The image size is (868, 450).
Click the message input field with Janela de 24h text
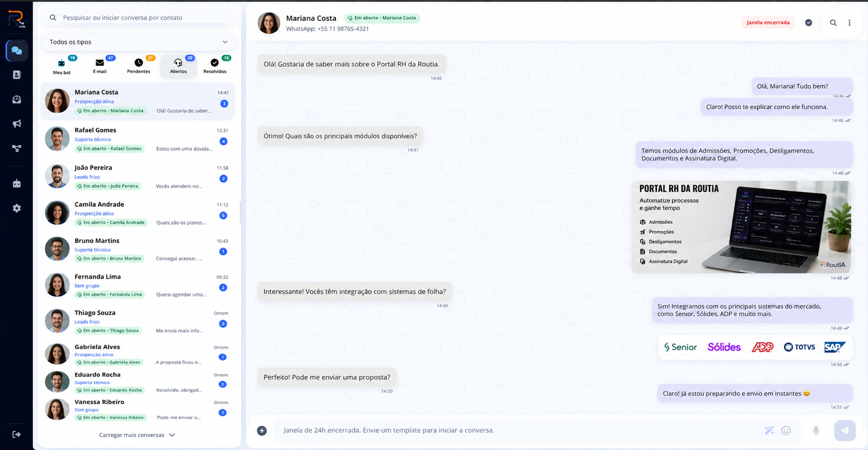tap(519, 430)
